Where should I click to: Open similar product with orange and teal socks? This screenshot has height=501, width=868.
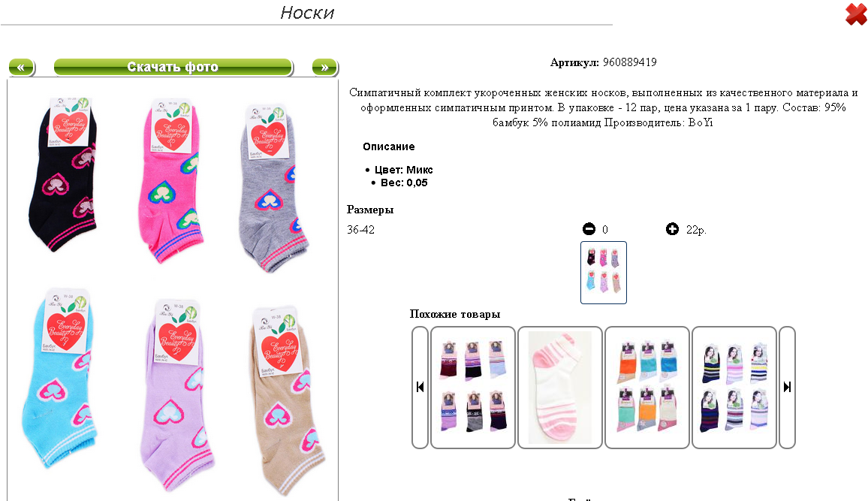coord(647,387)
